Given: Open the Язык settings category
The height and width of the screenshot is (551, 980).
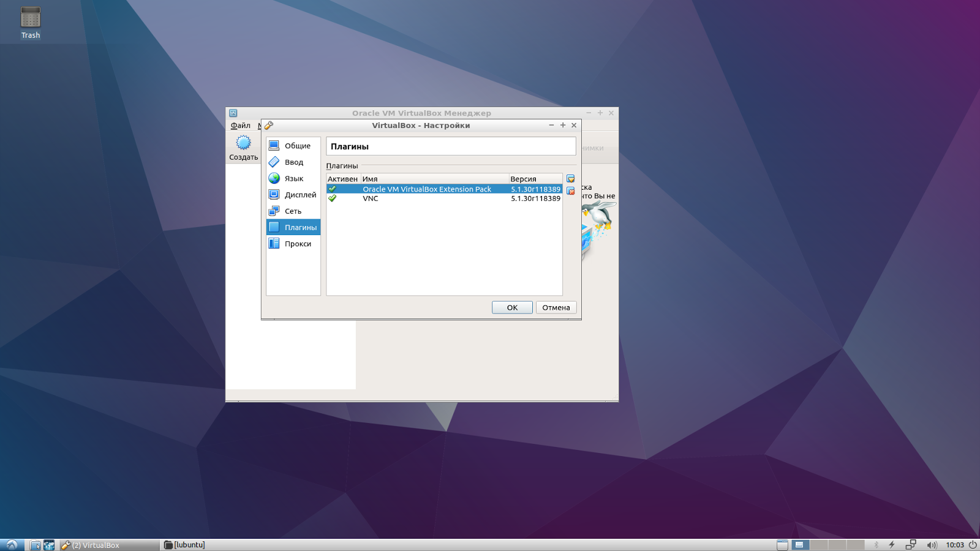Looking at the screenshot, I should (x=293, y=179).
